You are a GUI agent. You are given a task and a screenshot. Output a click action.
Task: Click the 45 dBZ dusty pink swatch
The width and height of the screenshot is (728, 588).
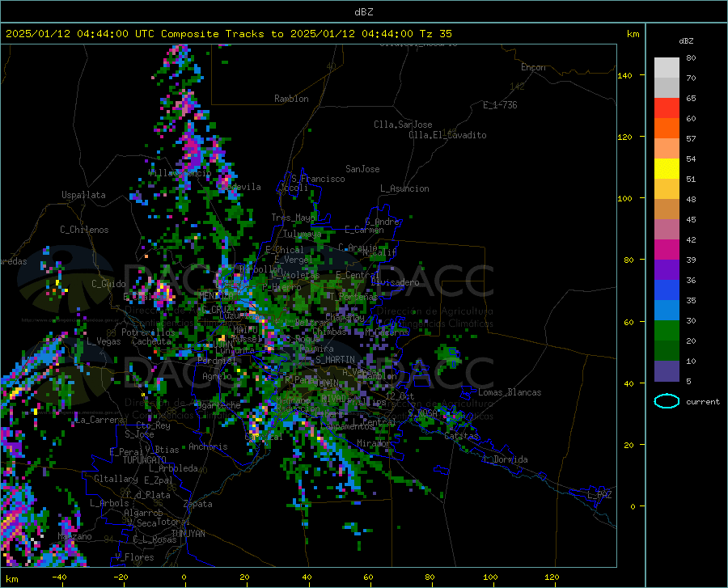[667, 230]
